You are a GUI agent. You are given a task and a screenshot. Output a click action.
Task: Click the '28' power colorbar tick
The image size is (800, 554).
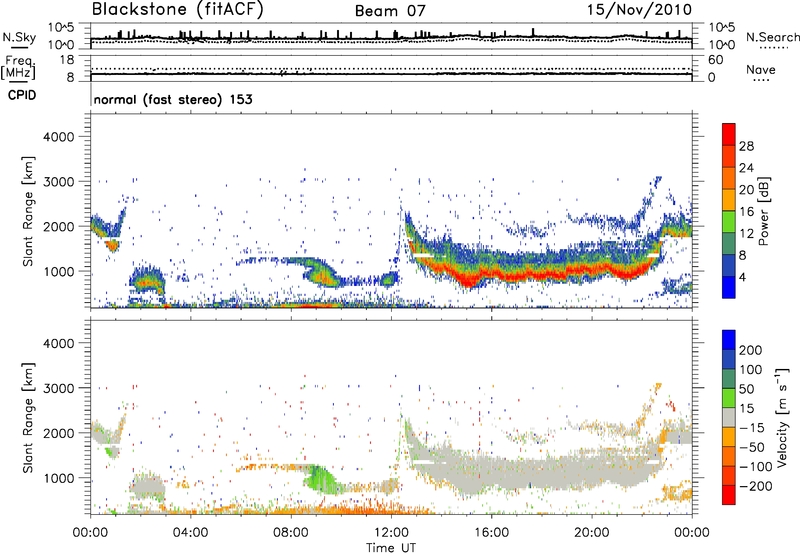(746, 146)
